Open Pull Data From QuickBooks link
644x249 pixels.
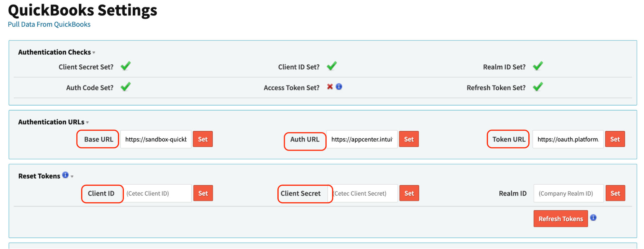tap(49, 24)
